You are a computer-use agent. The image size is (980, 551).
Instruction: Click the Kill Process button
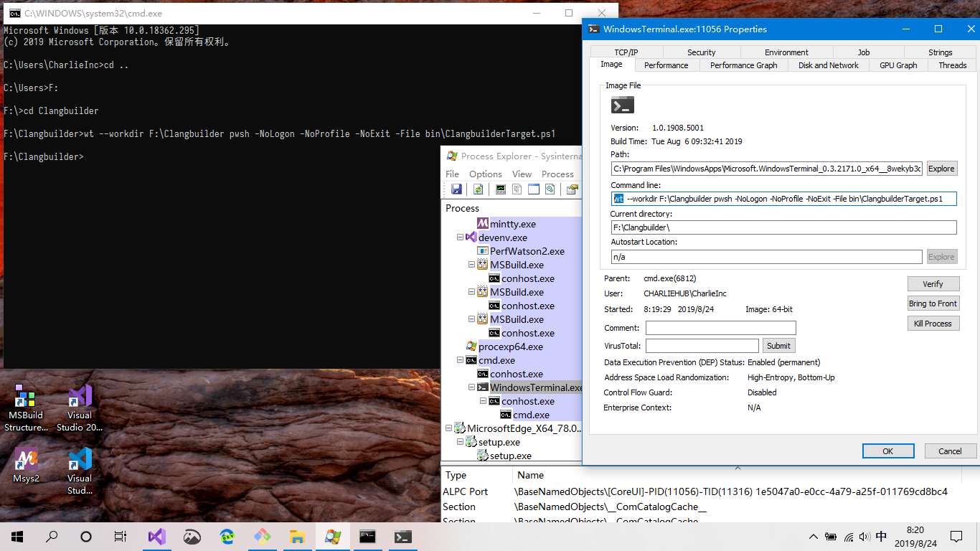point(933,324)
